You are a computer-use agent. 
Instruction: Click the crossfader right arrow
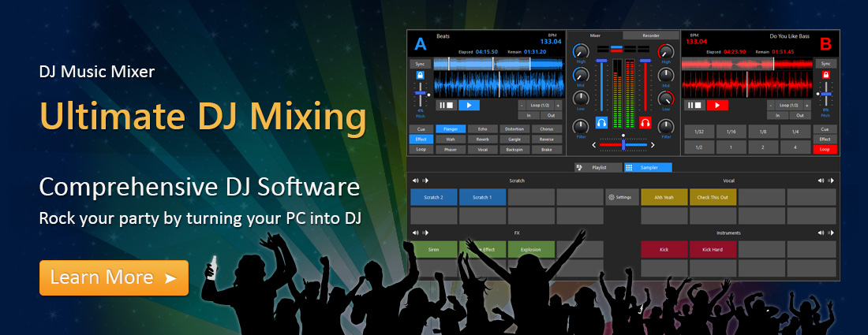pyautogui.click(x=652, y=145)
